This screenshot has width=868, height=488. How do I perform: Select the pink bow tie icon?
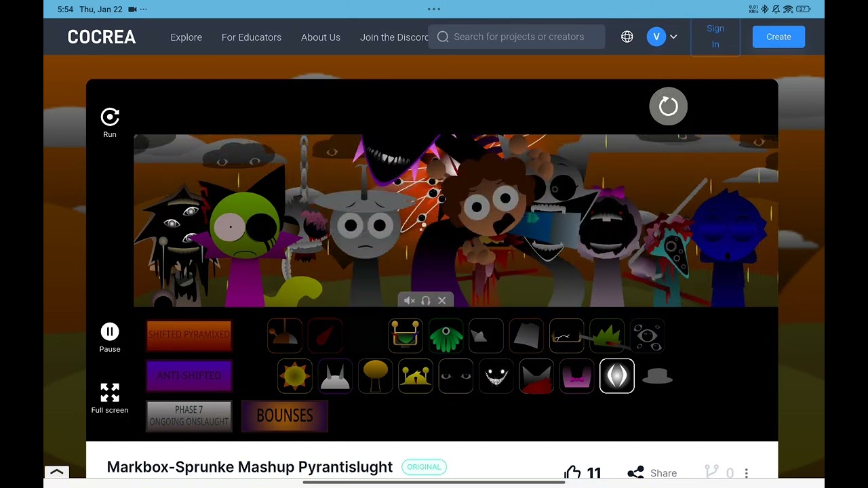pos(577,376)
